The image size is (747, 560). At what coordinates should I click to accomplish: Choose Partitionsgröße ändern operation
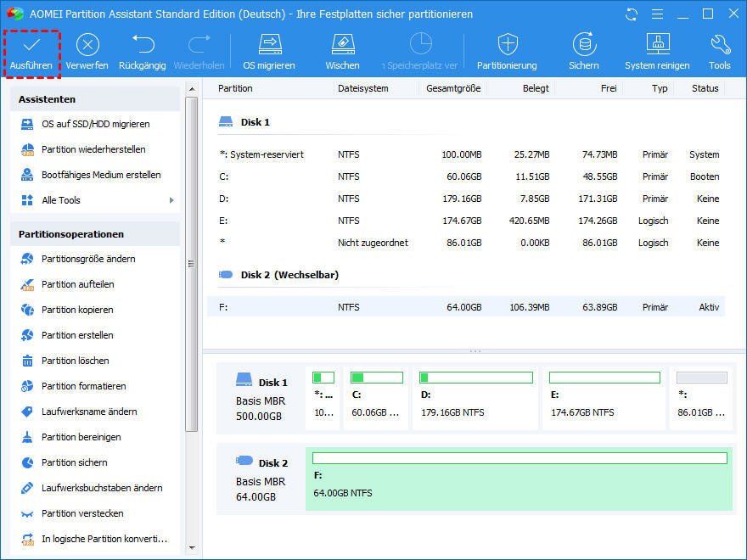pos(88,259)
